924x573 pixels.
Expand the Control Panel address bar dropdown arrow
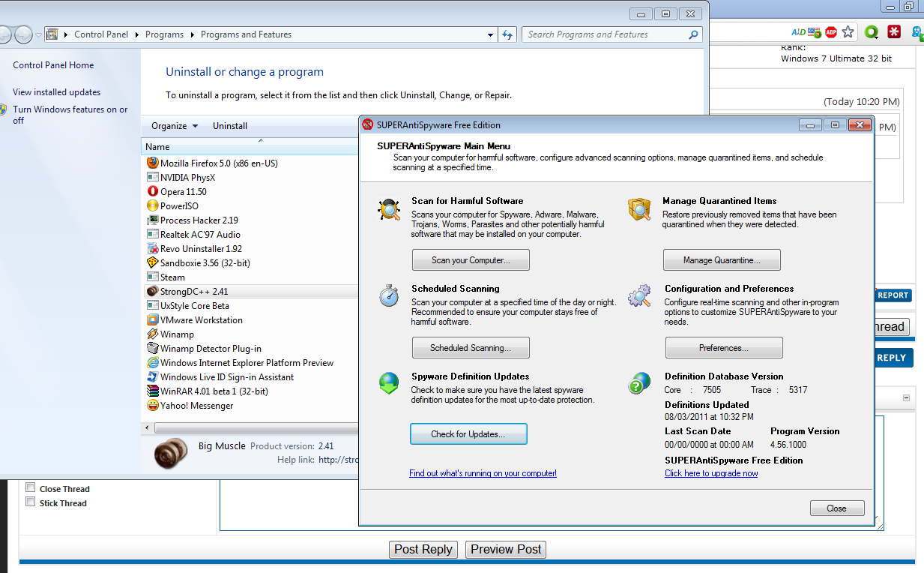(491, 34)
